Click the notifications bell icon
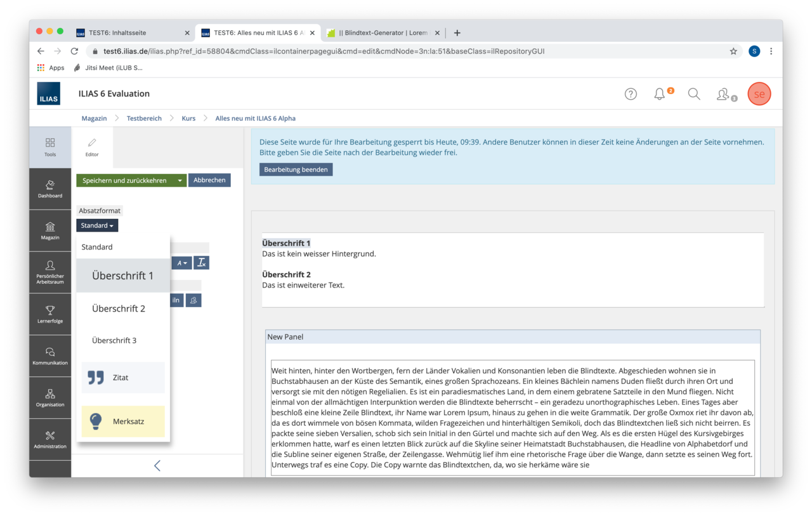This screenshot has width=812, height=516. tap(660, 94)
